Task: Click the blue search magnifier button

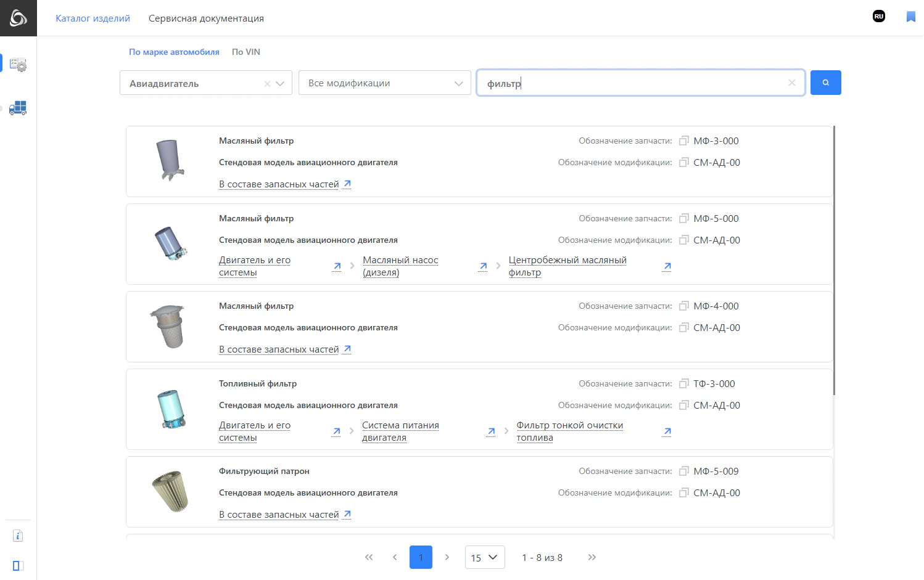Action: [x=825, y=83]
